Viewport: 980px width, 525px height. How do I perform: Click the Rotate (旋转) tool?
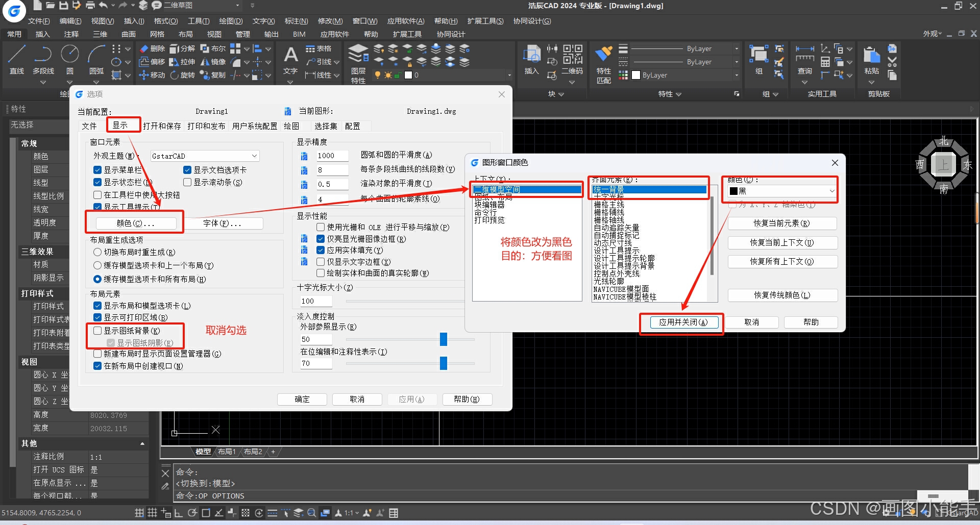tap(183, 75)
